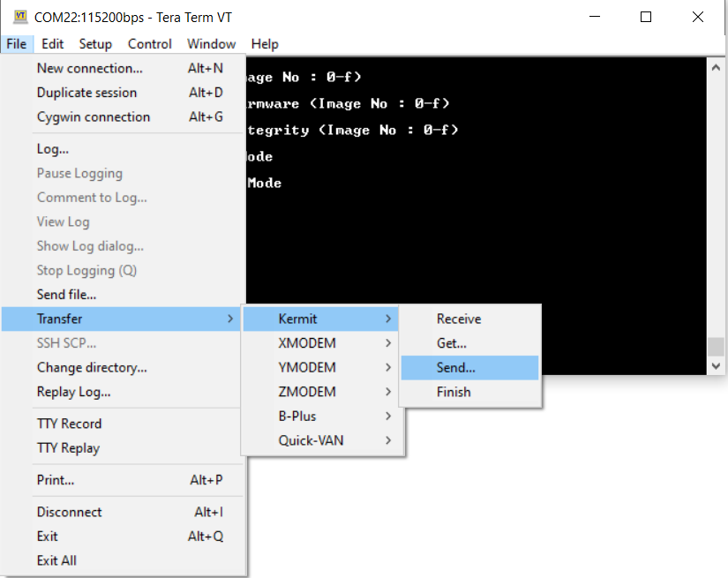728x578 pixels.
Task: Open the Control menu in menu bar
Action: coord(150,44)
